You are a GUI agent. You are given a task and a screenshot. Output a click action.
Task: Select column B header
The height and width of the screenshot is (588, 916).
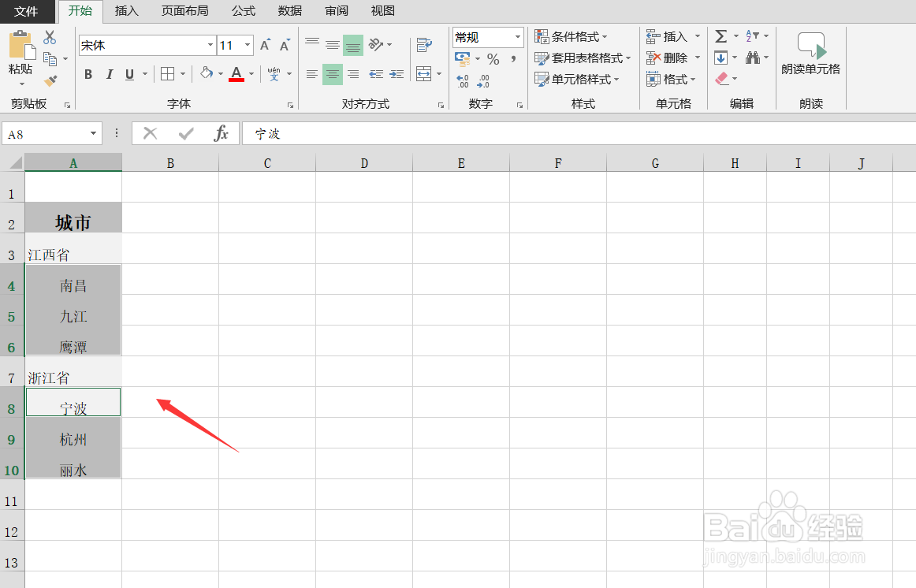(170, 163)
